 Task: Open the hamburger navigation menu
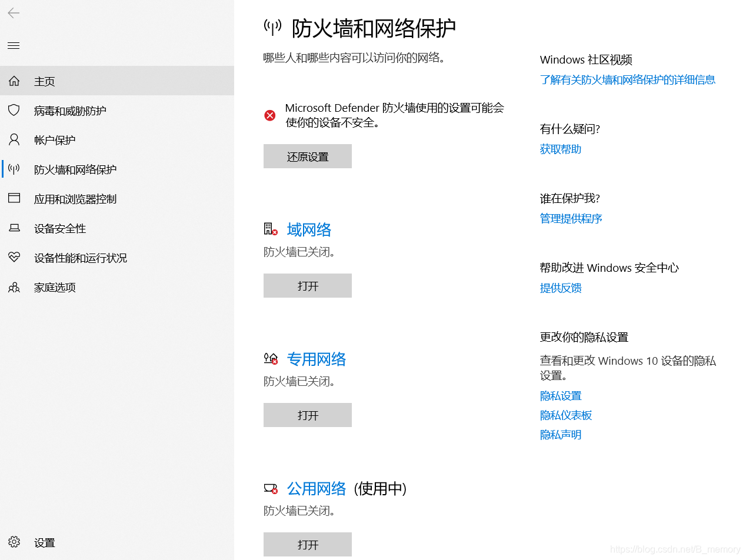[14, 45]
